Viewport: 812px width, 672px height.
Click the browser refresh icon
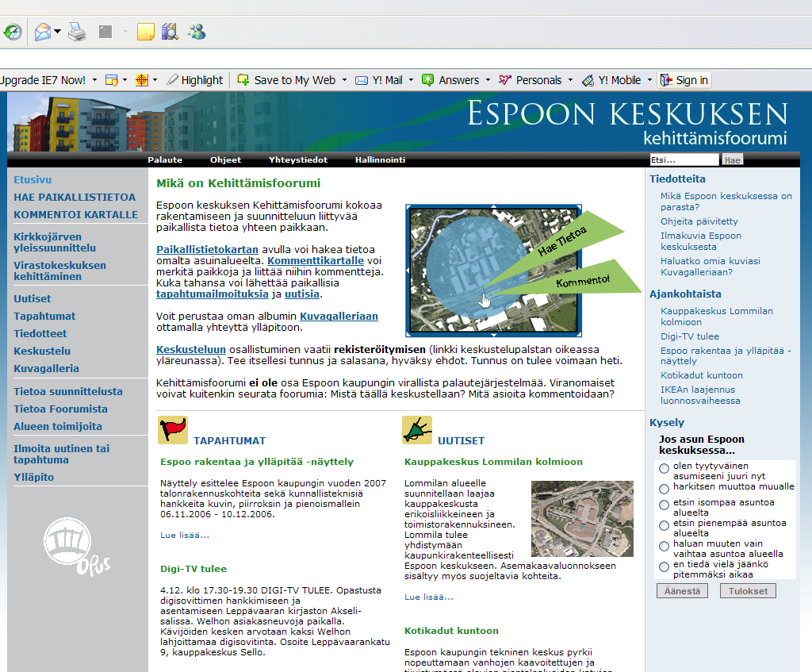pos(13,32)
